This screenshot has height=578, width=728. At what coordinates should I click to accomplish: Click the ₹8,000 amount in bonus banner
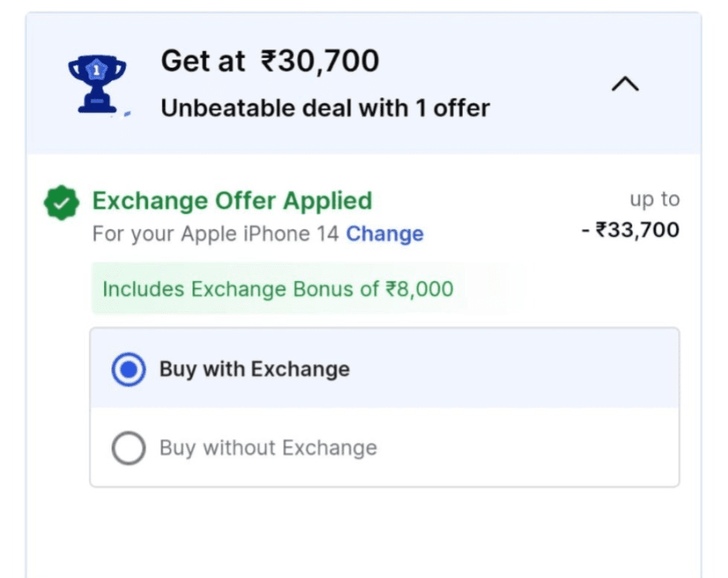(419, 288)
